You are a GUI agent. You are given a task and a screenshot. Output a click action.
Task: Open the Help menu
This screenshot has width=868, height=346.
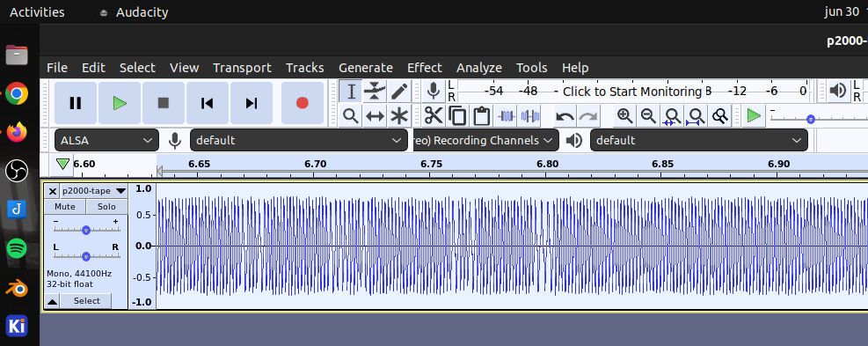tap(575, 68)
